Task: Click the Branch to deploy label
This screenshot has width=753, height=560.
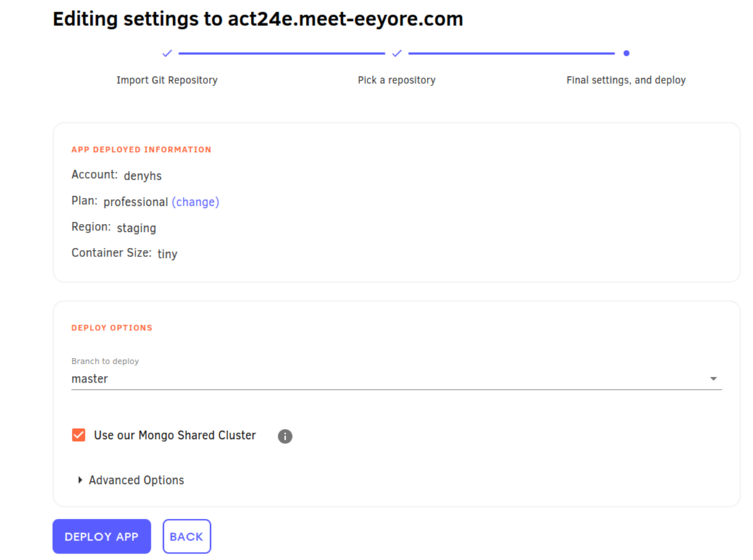Action: click(105, 361)
